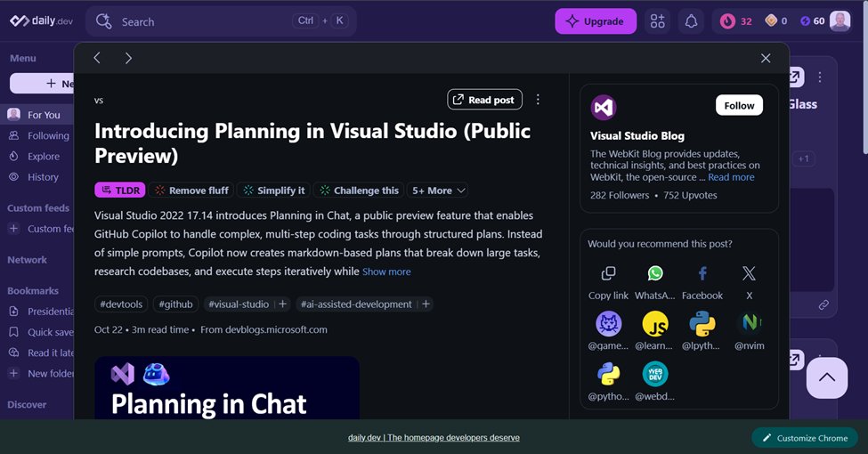
Task: Share to @learn... JS squad icon
Action: pyautogui.click(x=655, y=324)
